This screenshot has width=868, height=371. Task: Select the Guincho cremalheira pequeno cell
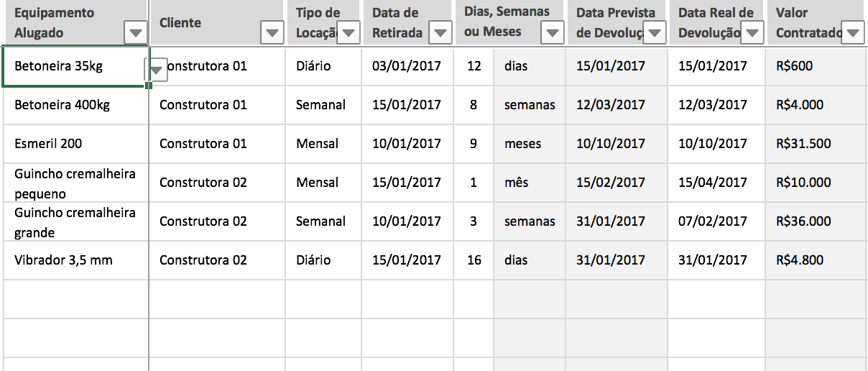click(75, 183)
